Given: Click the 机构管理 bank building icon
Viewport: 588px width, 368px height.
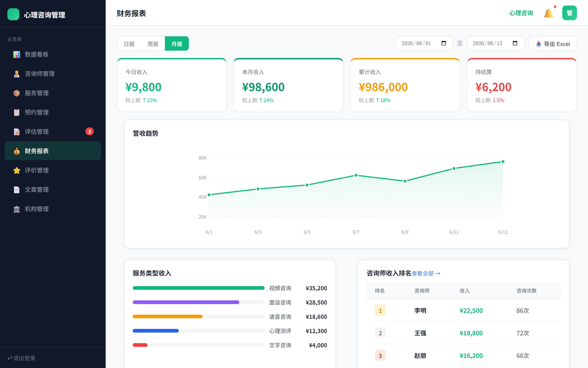Looking at the screenshot, I should [x=17, y=209].
